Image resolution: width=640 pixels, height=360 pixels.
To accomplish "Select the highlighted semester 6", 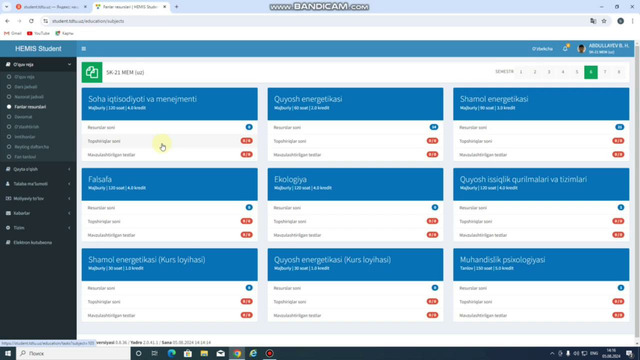I will 591,72.
